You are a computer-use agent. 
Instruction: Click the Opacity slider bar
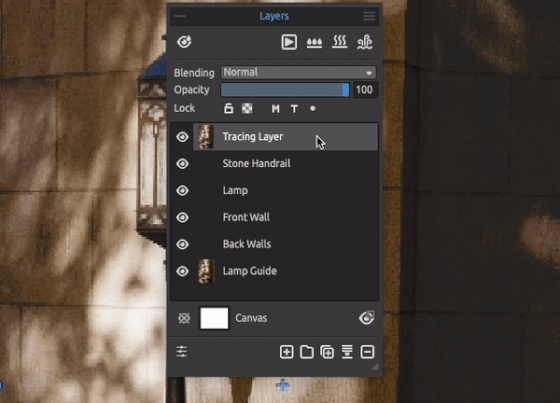[x=285, y=90]
